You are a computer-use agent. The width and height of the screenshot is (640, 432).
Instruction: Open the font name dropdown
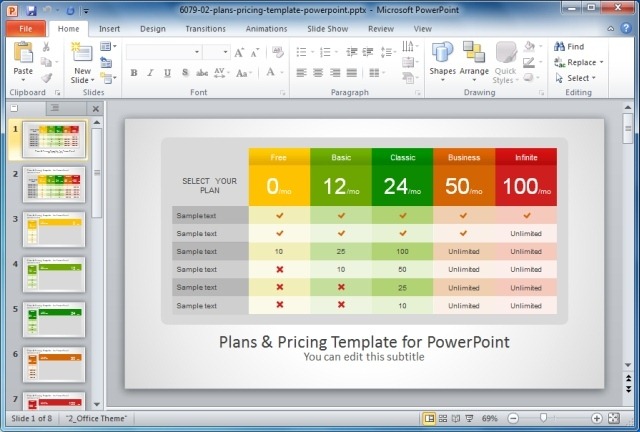197,52
